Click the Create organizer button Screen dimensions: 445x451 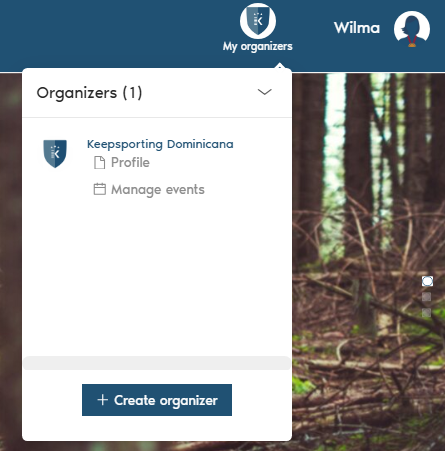[x=157, y=400]
